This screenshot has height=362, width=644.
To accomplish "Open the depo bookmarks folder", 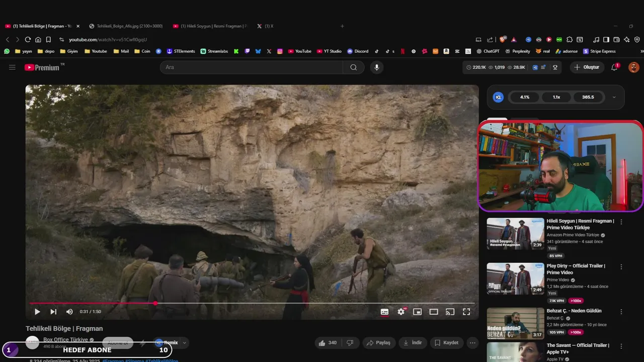I will [46, 51].
